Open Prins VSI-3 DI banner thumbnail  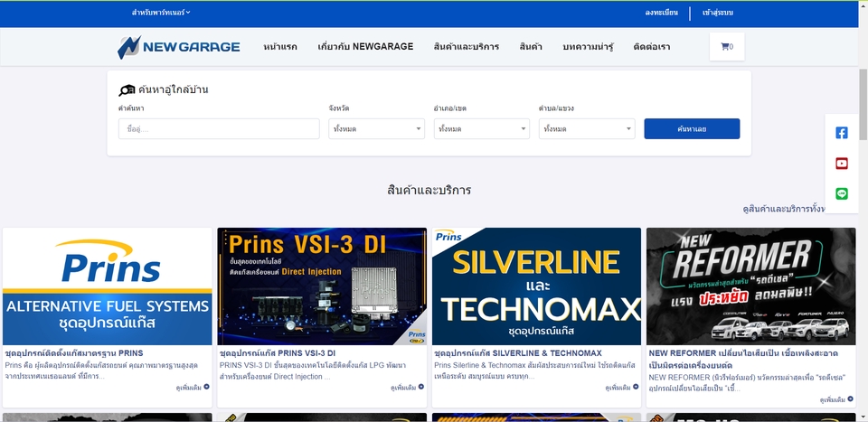coord(322,286)
